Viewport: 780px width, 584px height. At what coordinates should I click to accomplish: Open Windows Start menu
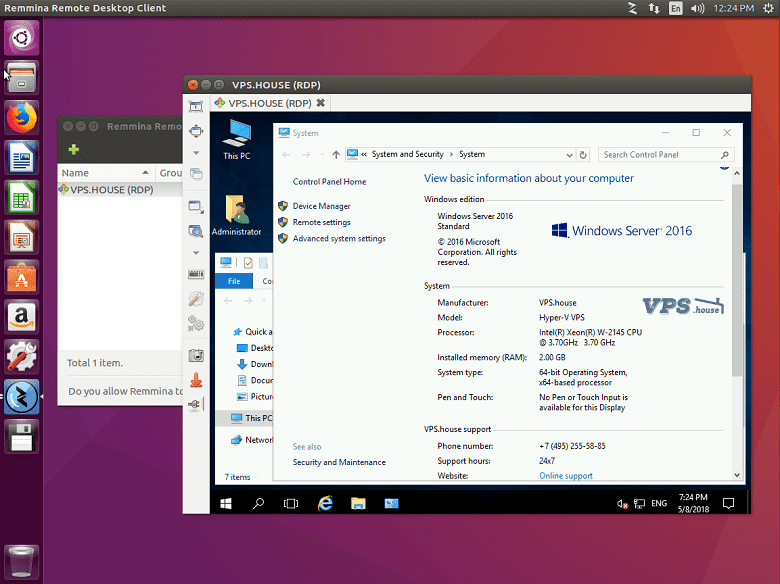(226, 504)
